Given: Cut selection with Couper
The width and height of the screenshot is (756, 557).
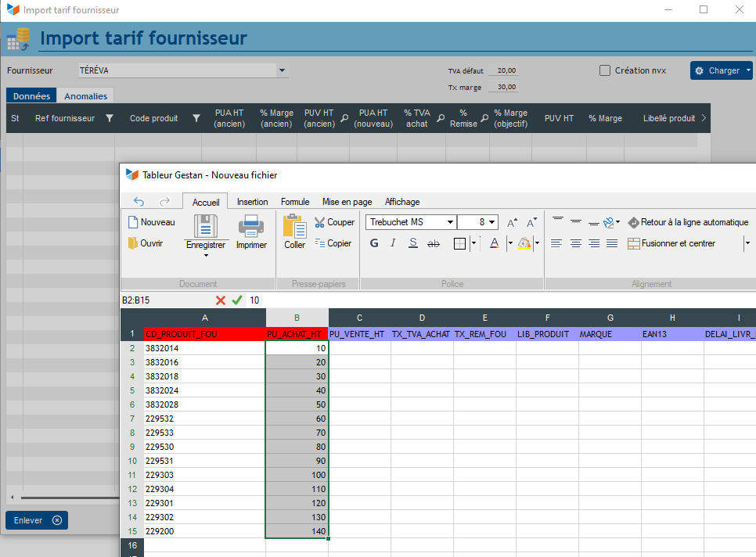Looking at the screenshot, I should pos(334,222).
